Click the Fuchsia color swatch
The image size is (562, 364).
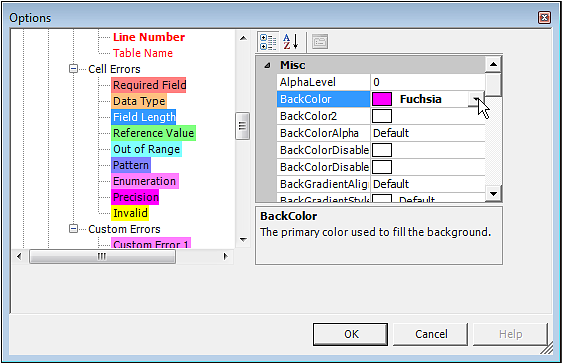[382, 99]
